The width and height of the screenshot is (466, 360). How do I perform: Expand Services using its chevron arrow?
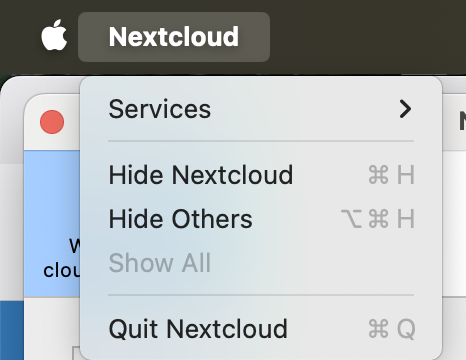pos(405,109)
